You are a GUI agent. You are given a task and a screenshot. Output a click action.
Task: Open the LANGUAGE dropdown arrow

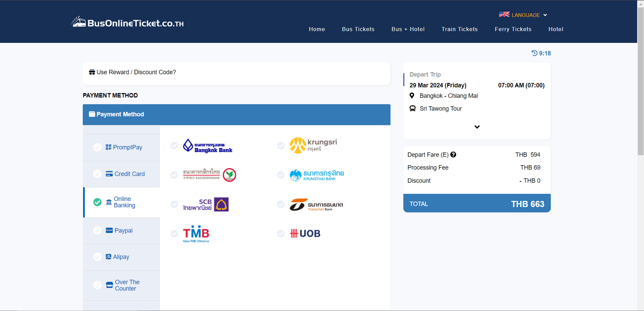click(545, 15)
